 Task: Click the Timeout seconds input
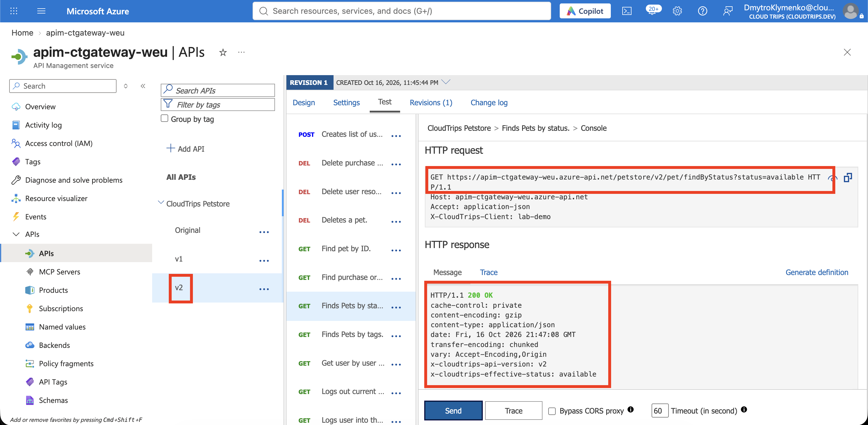[660, 411]
